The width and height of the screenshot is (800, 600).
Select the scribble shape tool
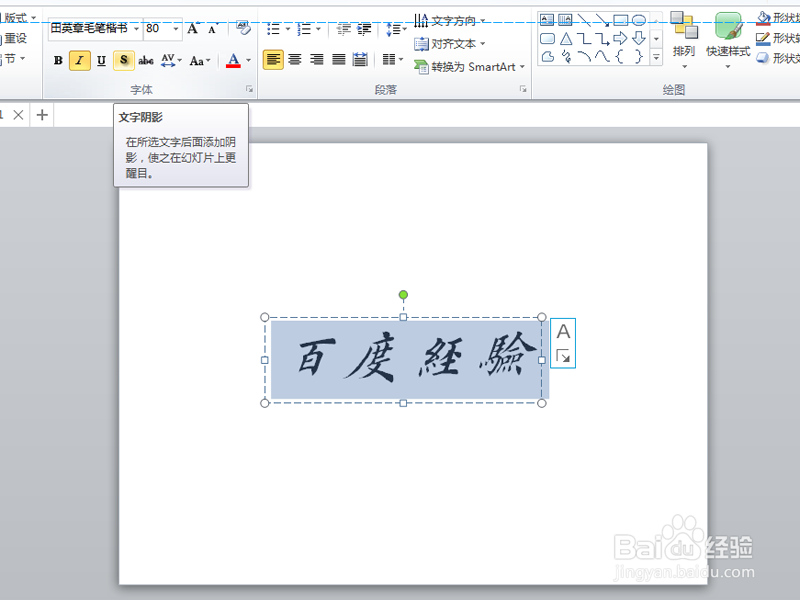pyautogui.click(x=565, y=57)
